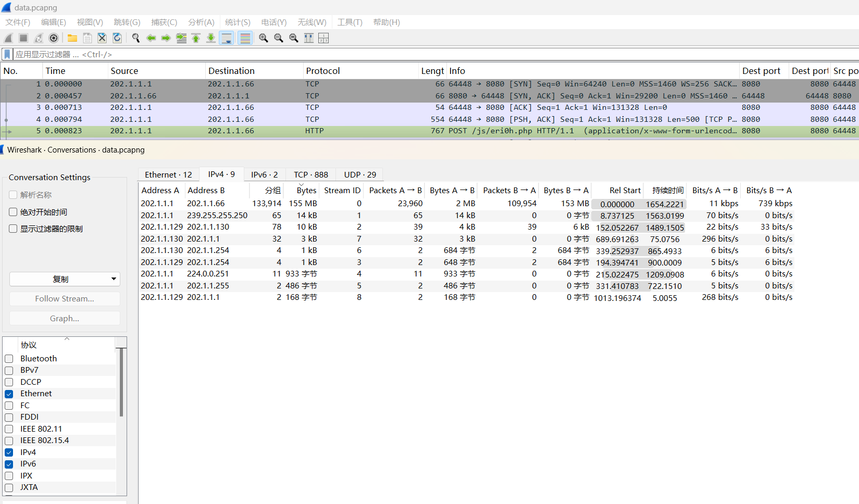Open the 复制 dropdown
Image resolution: width=859 pixels, height=504 pixels.
pos(65,279)
